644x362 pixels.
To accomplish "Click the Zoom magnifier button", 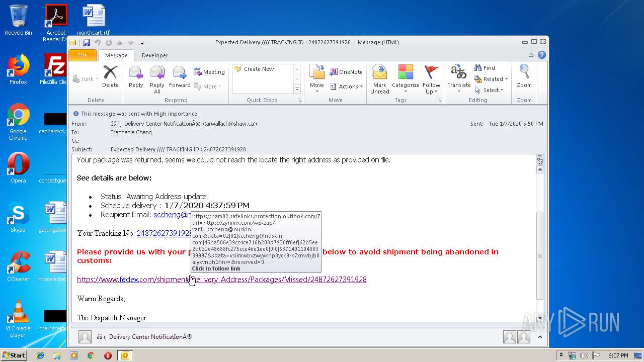I will 524,77.
